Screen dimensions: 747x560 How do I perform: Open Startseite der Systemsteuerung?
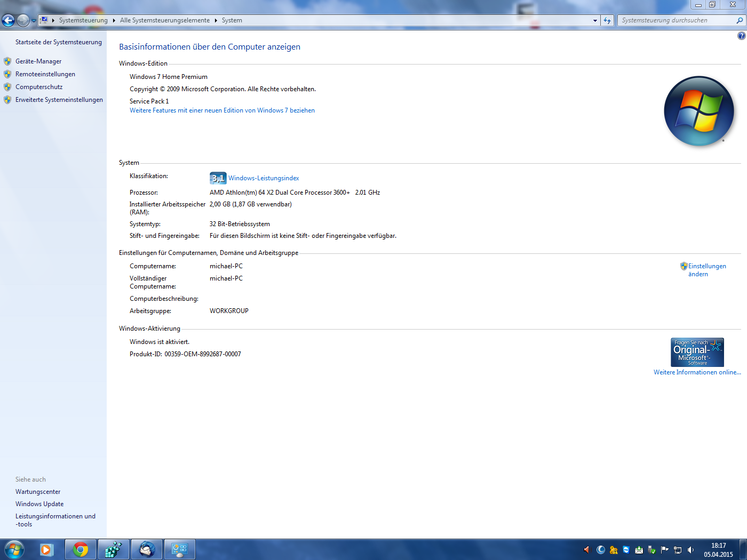tap(59, 42)
